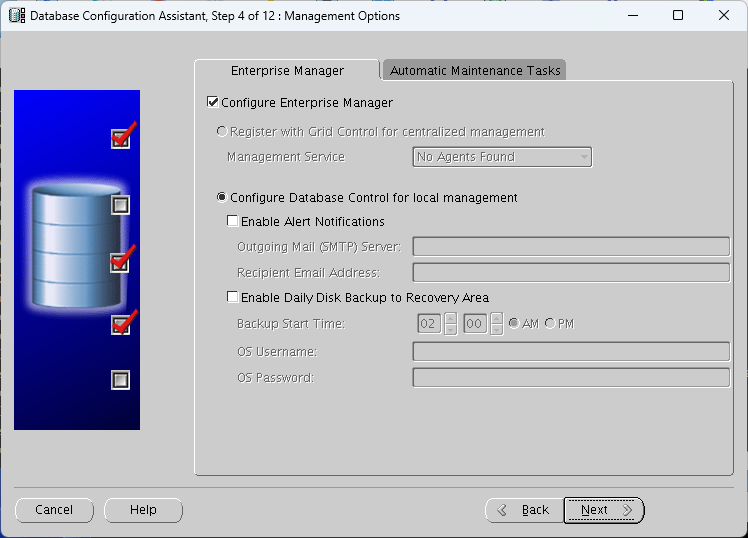
Task: Enable Alert Notifications checkbox
Action: 232,221
